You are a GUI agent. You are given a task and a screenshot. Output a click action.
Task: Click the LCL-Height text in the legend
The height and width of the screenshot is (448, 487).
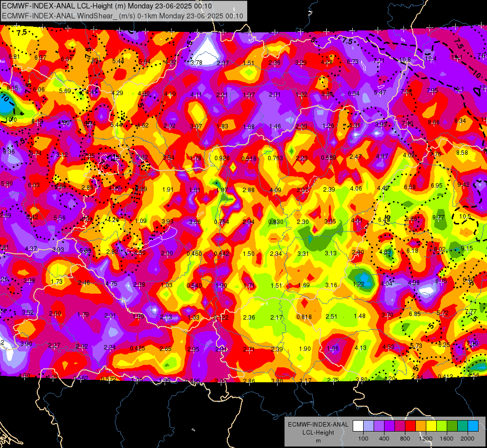click(318, 433)
